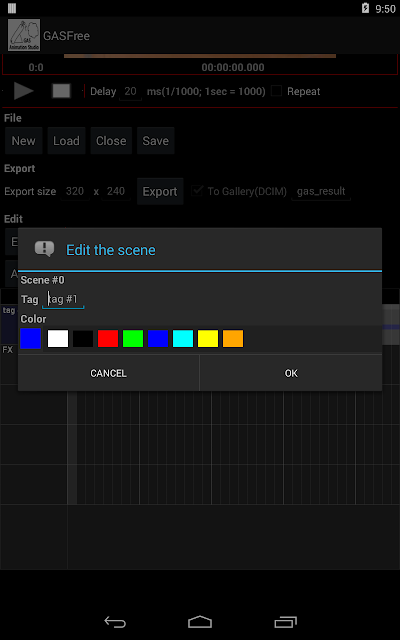Toggle the To Gallery(DCIM) checkbox

pyautogui.click(x=198, y=191)
